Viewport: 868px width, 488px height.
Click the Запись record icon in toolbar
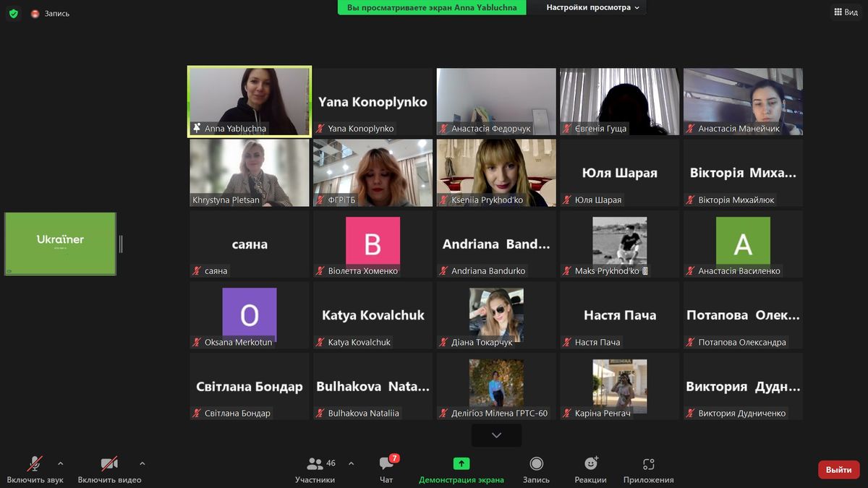tap(536, 464)
